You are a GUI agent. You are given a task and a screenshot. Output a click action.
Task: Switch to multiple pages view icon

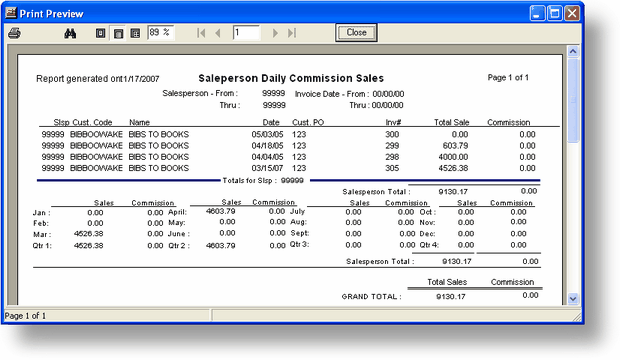coord(135,33)
